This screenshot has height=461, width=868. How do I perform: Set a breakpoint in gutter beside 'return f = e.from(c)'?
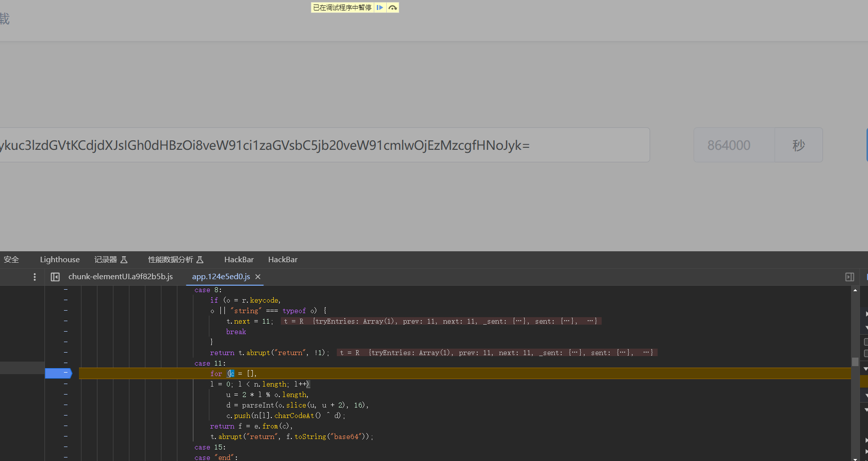[x=65, y=426]
